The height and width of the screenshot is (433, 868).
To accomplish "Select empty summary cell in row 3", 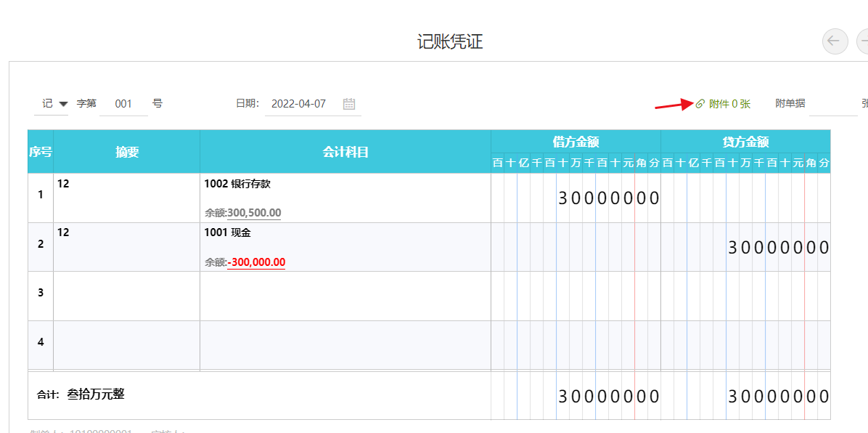I will (127, 296).
